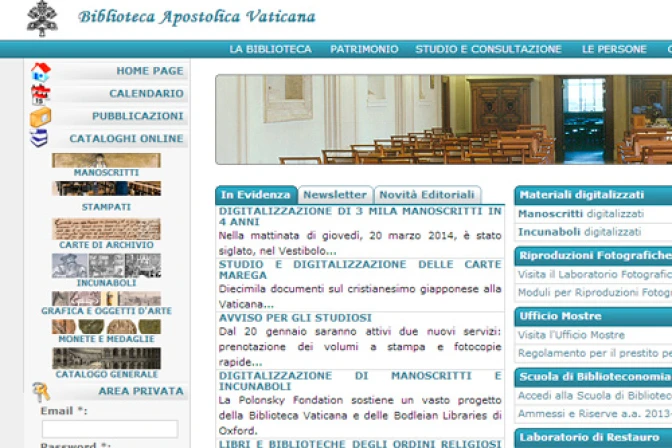672x448 pixels.
Task: Open the Incunaboli catalog thumbnail
Action: [x=106, y=265]
